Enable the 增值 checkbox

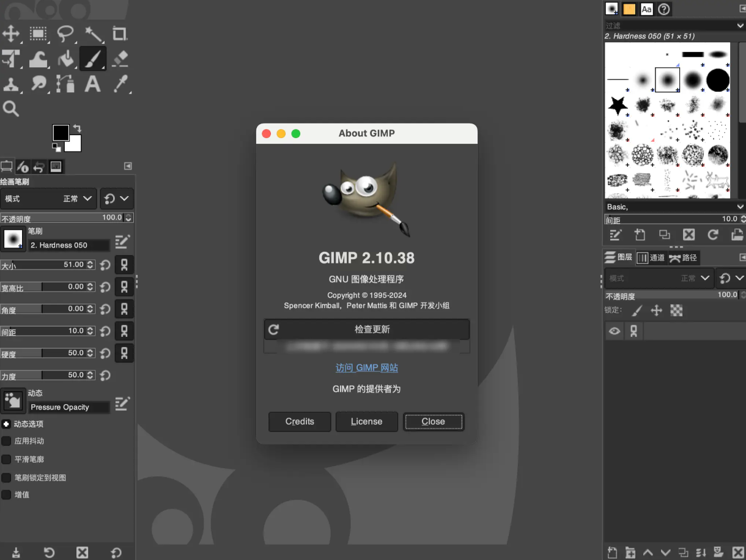6,495
